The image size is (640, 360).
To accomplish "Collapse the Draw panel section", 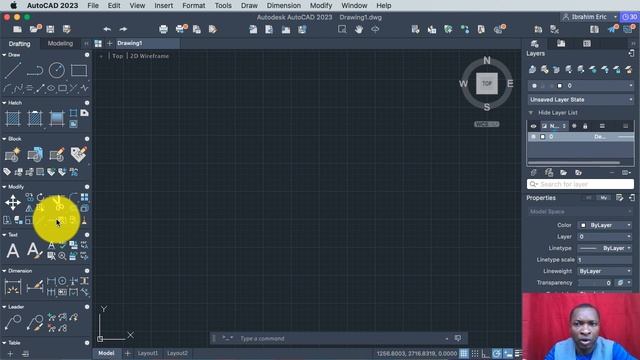I will pos(4,55).
